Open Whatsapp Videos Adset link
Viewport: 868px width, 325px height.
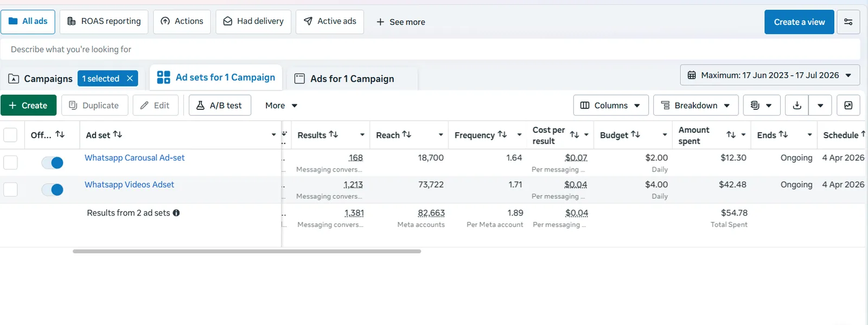tap(129, 184)
